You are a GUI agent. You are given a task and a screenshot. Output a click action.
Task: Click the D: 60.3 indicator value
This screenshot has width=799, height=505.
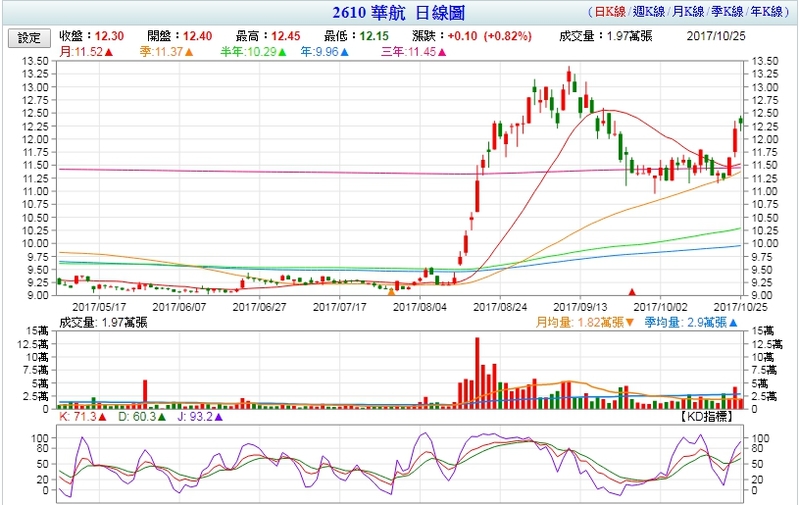click(x=142, y=417)
